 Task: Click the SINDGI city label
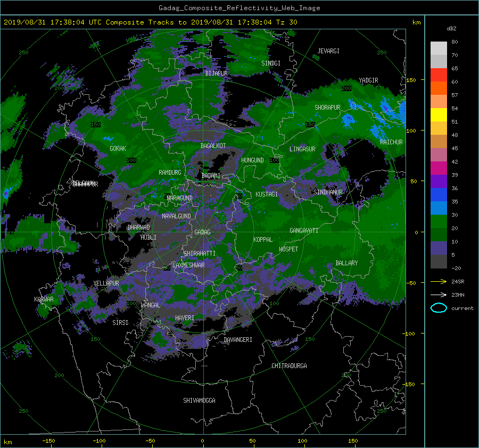271,63
